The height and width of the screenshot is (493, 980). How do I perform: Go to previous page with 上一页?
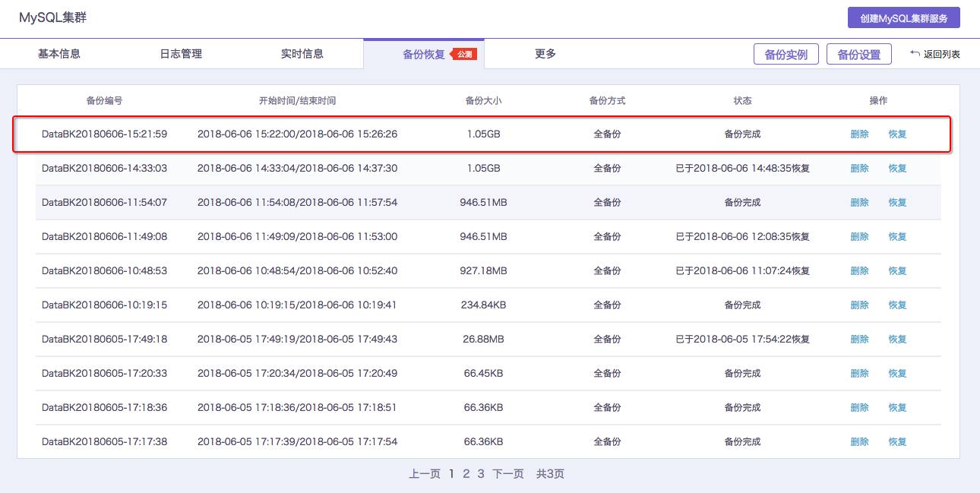point(425,474)
